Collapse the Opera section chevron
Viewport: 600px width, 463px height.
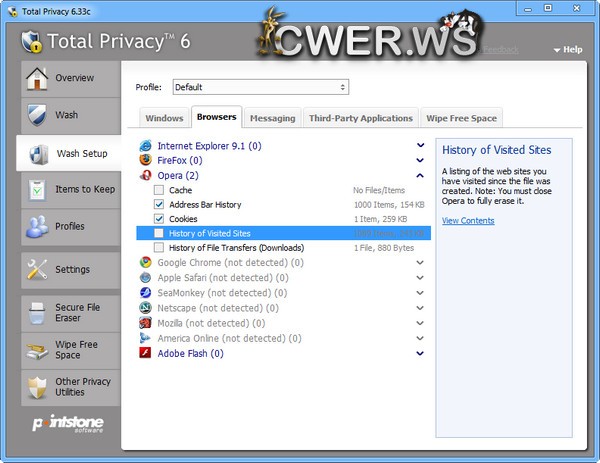click(x=420, y=175)
